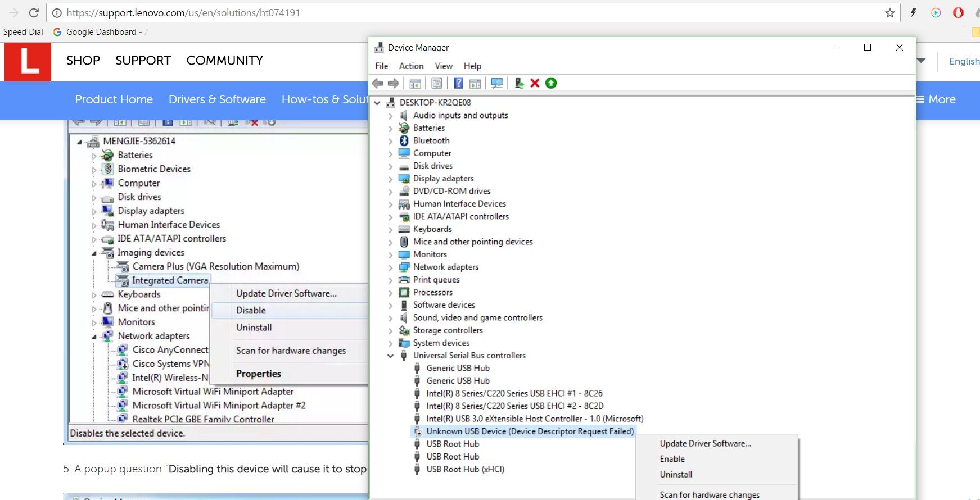Image resolution: width=980 pixels, height=500 pixels.
Task: Expand the Display adapters node in Device Manager
Action: coord(390,179)
